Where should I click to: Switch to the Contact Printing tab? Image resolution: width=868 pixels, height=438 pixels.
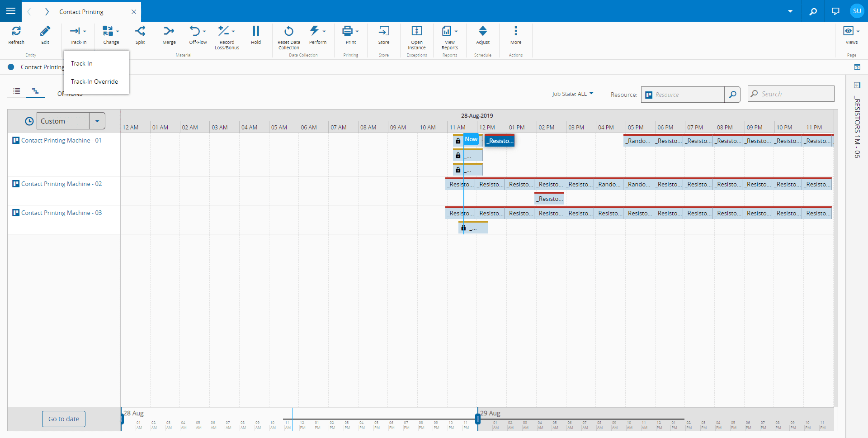[x=81, y=12]
